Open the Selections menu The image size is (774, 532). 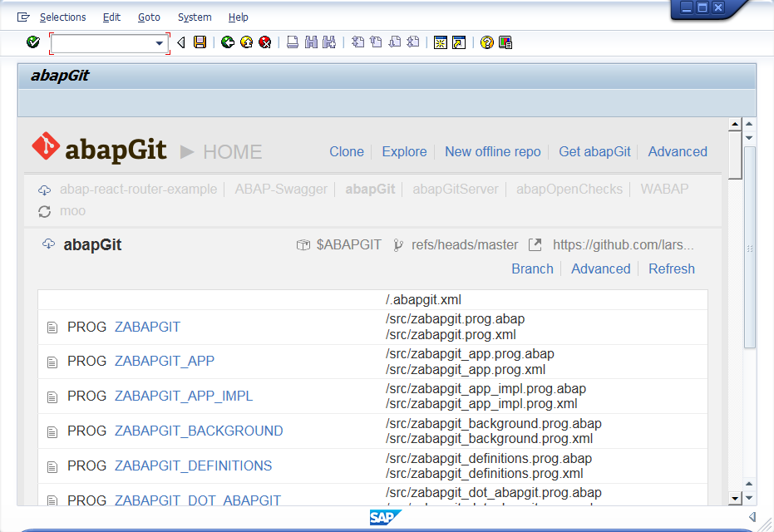click(62, 17)
